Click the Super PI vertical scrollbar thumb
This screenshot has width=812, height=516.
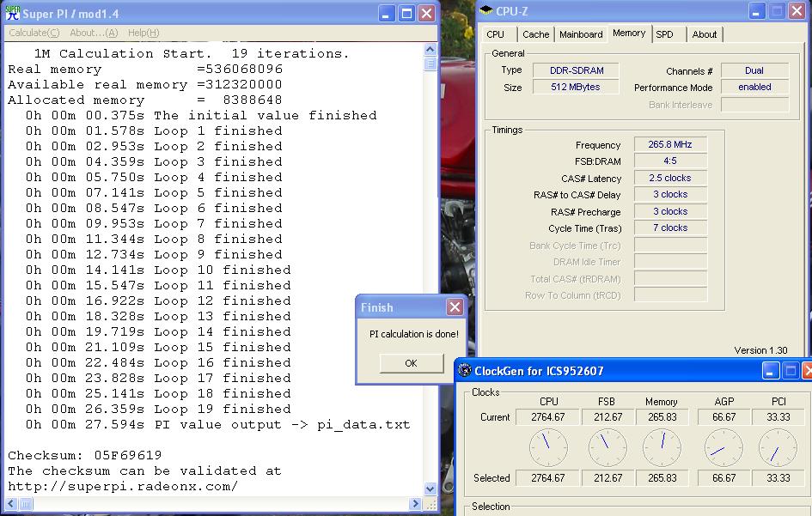point(430,64)
